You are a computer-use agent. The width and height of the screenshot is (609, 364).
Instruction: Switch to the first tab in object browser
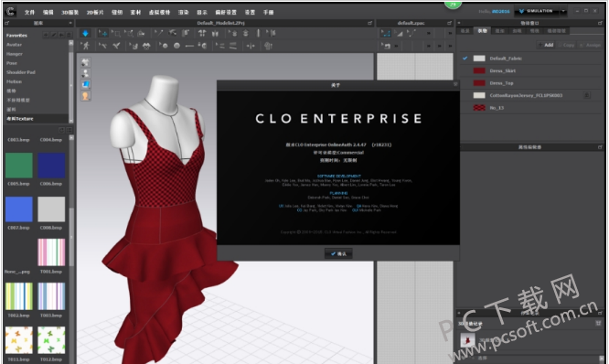pyautogui.click(x=465, y=31)
